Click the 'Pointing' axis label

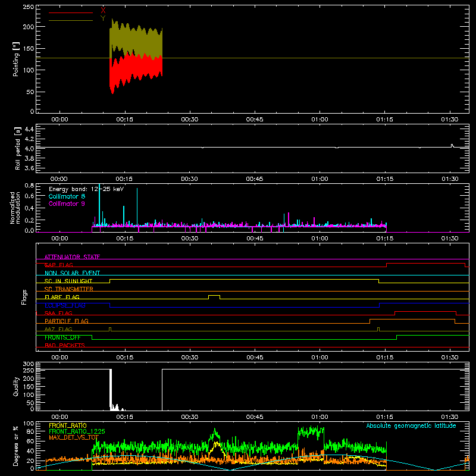(16, 59)
